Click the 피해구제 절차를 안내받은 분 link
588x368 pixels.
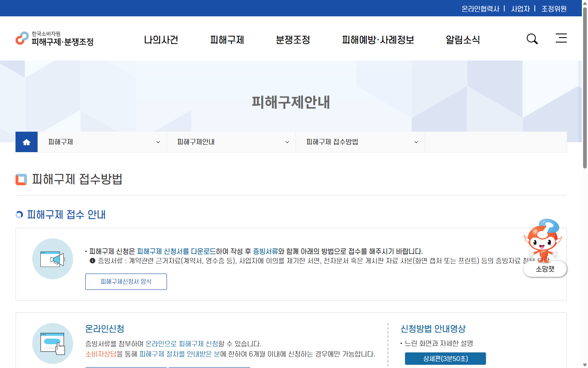click(180, 354)
